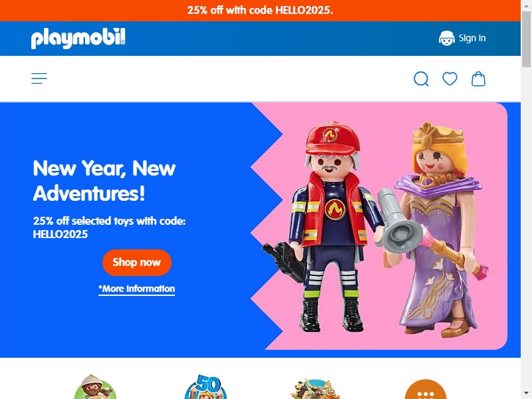This screenshot has width=532, height=399.
Task: Open the *More Information link
Action: tap(137, 289)
